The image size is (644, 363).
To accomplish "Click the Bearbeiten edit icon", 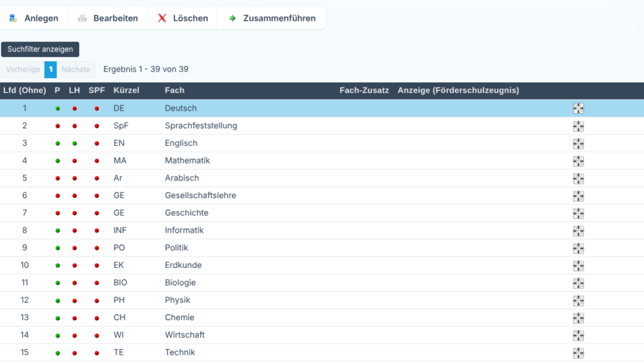I will click(x=82, y=18).
